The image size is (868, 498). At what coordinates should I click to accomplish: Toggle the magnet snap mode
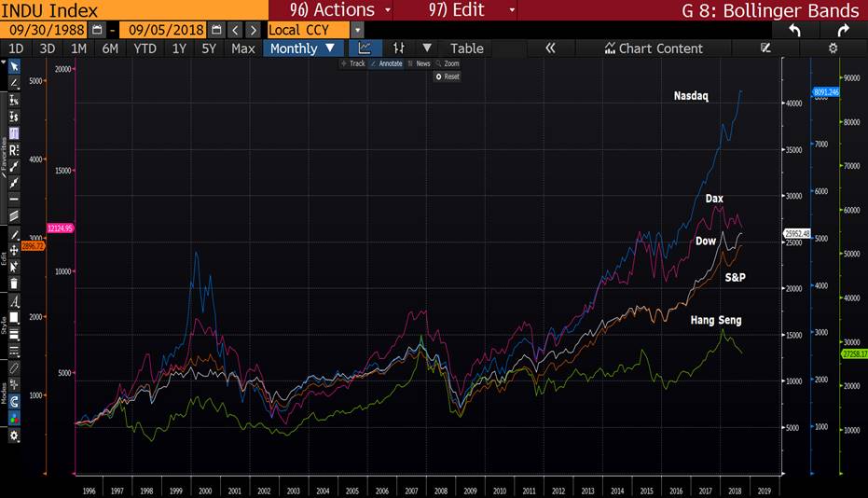(x=14, y=401)
